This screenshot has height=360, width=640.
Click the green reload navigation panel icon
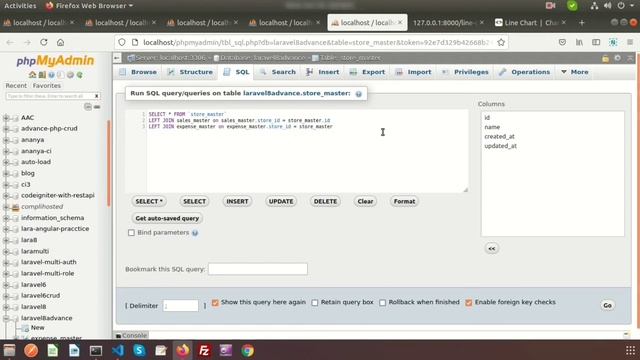(80, 75)
